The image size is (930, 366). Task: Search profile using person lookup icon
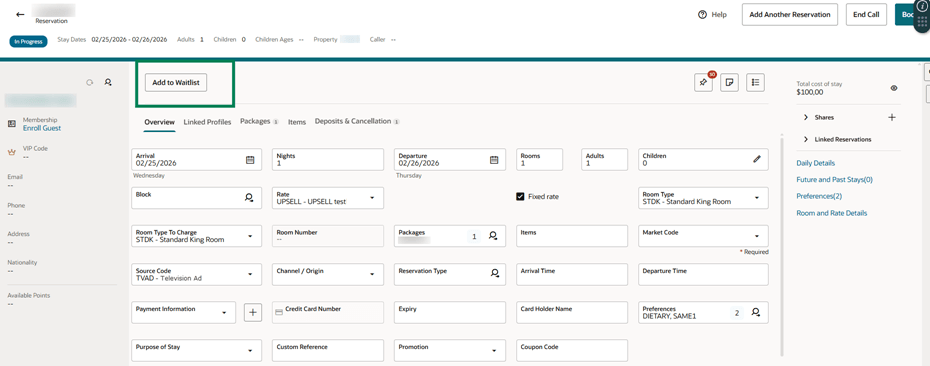pos(108,82)
